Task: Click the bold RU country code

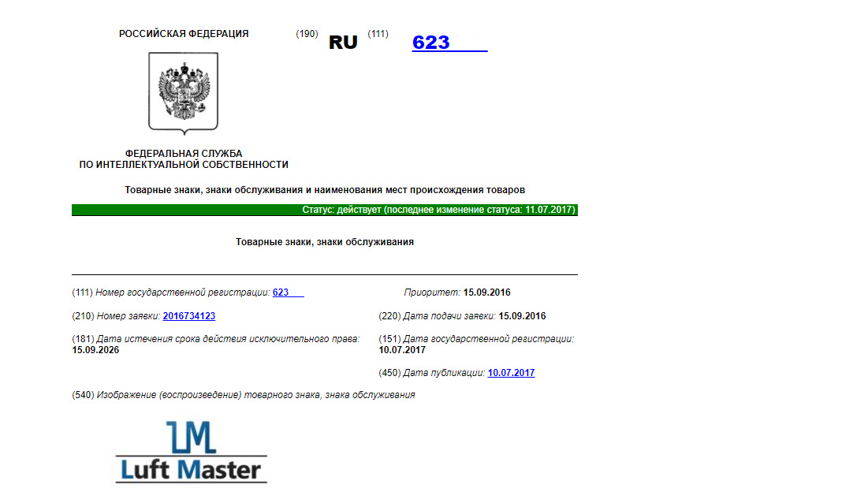Action: tap(343, 43)
